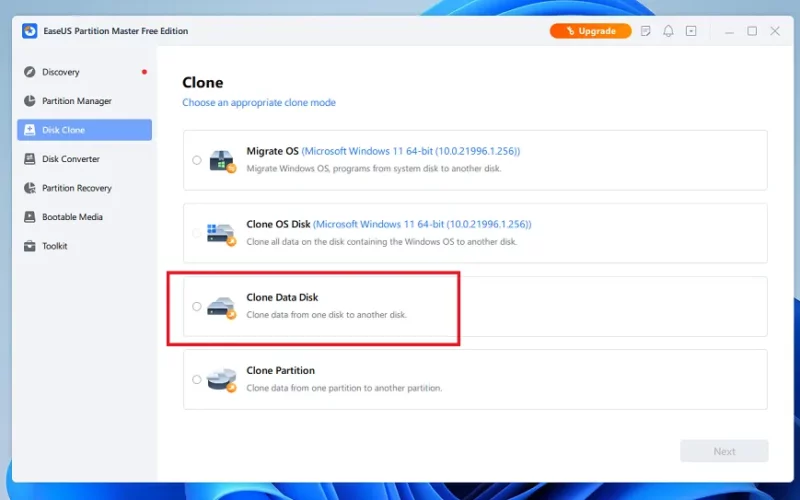The image size is (800, 500).
Task: Click the 'Clone' page heading
Action: tap(203, 83)
